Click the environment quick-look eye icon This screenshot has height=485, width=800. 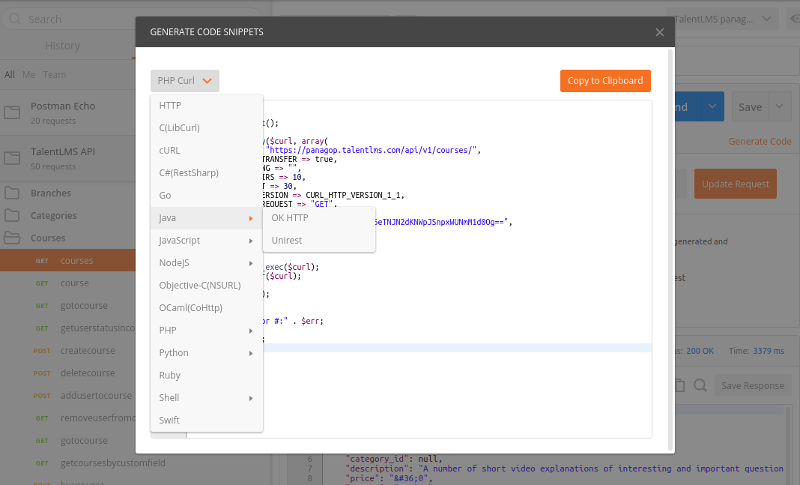[x=794, y=19]
